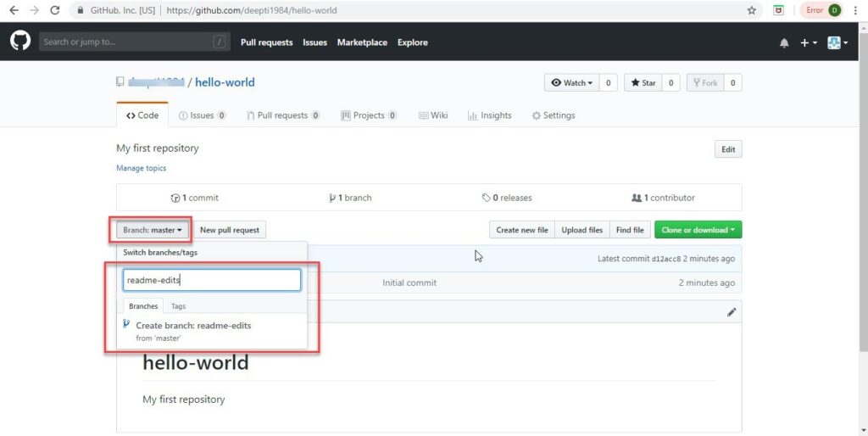Viewport: 868px width, 436px height.
Task: Switch to the repository Issues tab
Action: pos(202,115)
